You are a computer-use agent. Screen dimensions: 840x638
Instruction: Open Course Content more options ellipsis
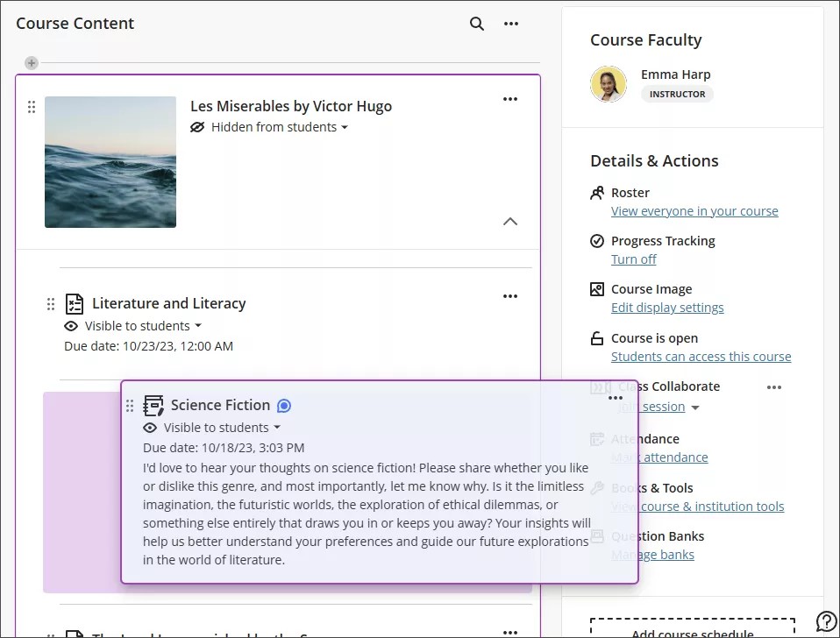pos(511,24)
